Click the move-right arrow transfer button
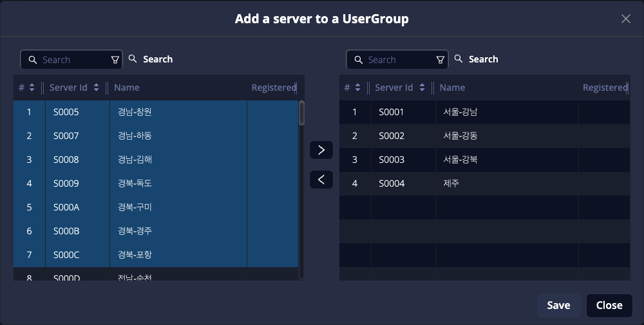 pos(321,150)
